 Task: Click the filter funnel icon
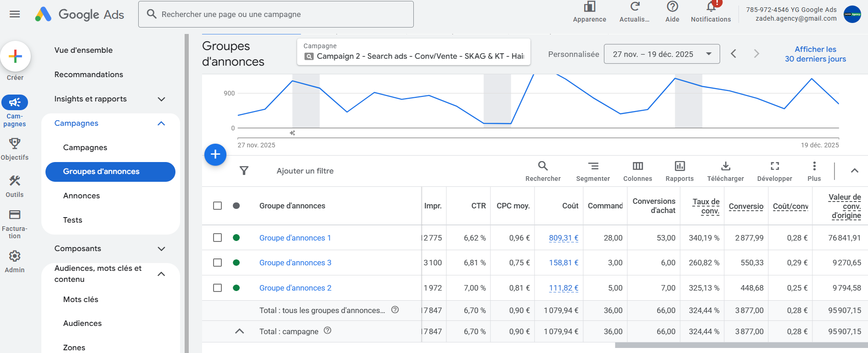244,171
